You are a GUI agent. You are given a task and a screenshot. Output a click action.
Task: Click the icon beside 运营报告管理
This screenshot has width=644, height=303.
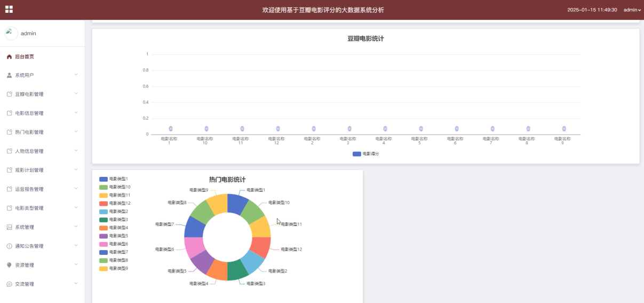coord(9,189)
